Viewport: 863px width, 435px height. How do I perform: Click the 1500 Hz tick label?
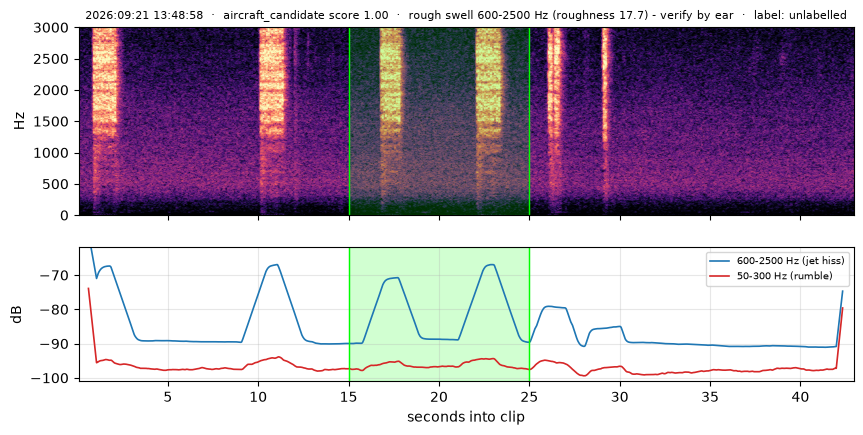click(53, 122)
